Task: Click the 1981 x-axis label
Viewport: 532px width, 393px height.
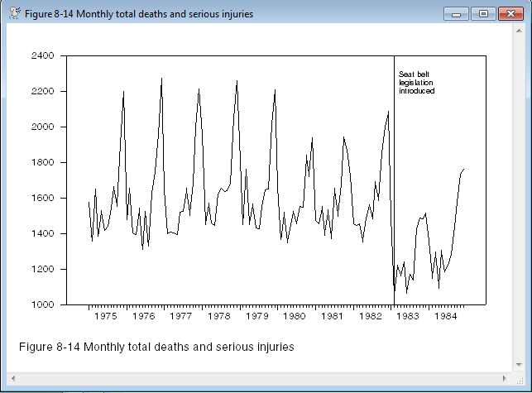Action: [332, 317]
